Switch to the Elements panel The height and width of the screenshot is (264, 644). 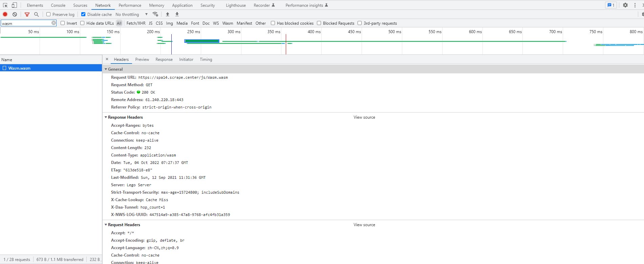coord(35,5)
